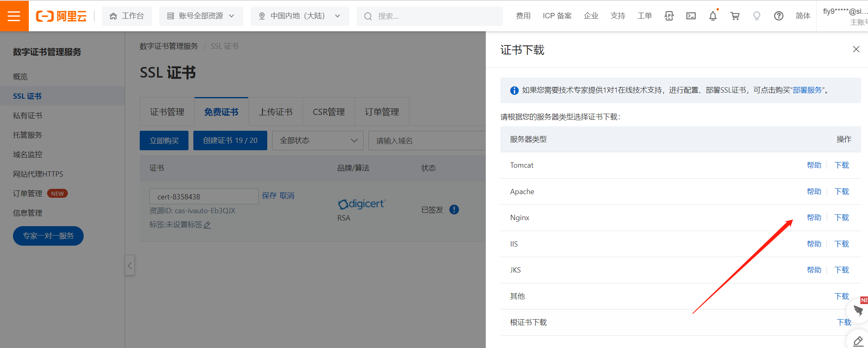Open the floating assistant bird icon
This screenshot has height=348, width=868.
click(x=858, y=311)
